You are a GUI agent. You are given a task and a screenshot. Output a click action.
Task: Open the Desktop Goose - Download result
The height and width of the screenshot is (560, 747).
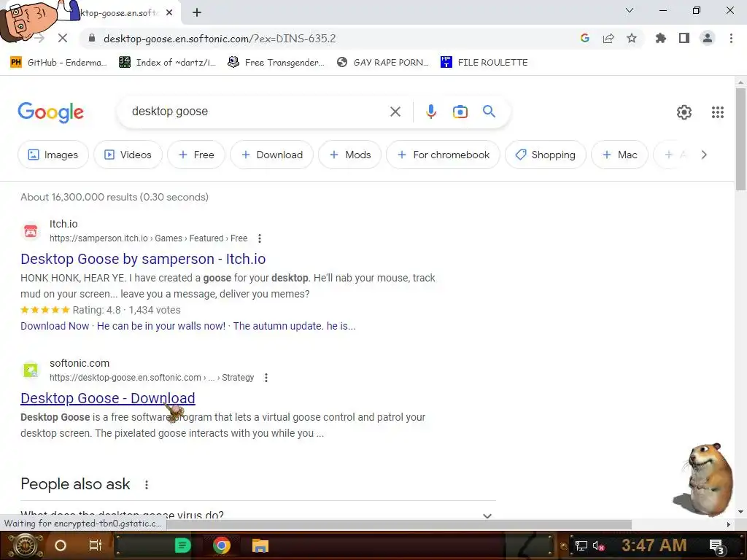(108, 398)
